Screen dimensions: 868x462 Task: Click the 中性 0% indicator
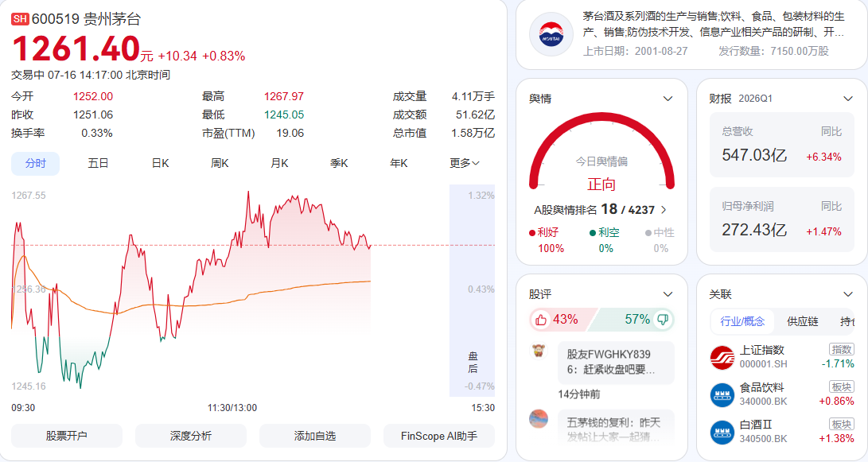click(x=660, y=240)
